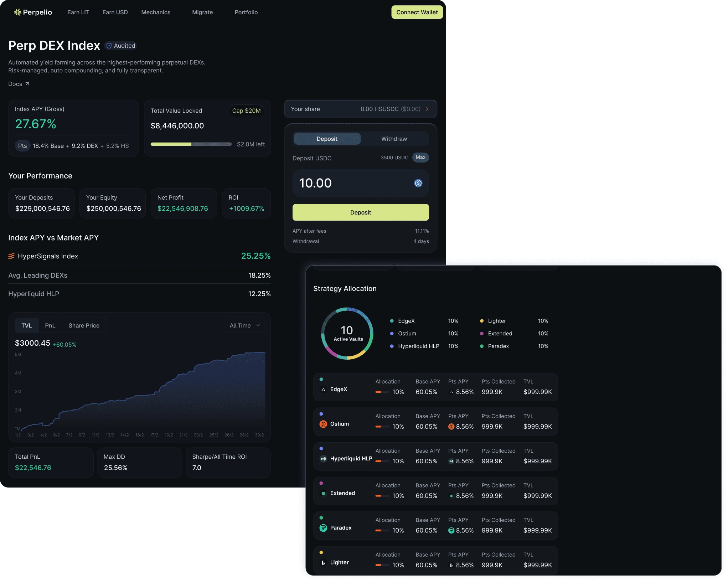The height and width of the screenshot is (582, 728).
Task: Click the Pts badge under Index APY
Action: click(x=22, y=146)
